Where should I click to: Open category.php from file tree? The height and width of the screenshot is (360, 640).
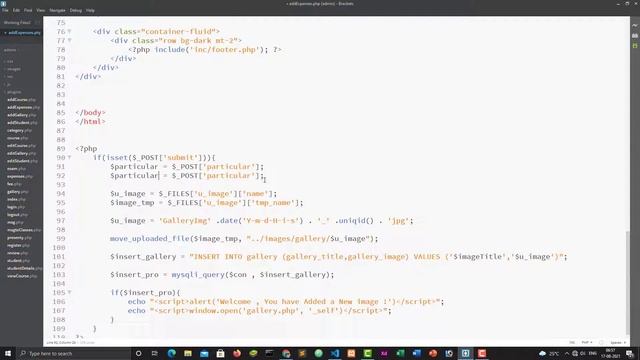click(19, 130)
